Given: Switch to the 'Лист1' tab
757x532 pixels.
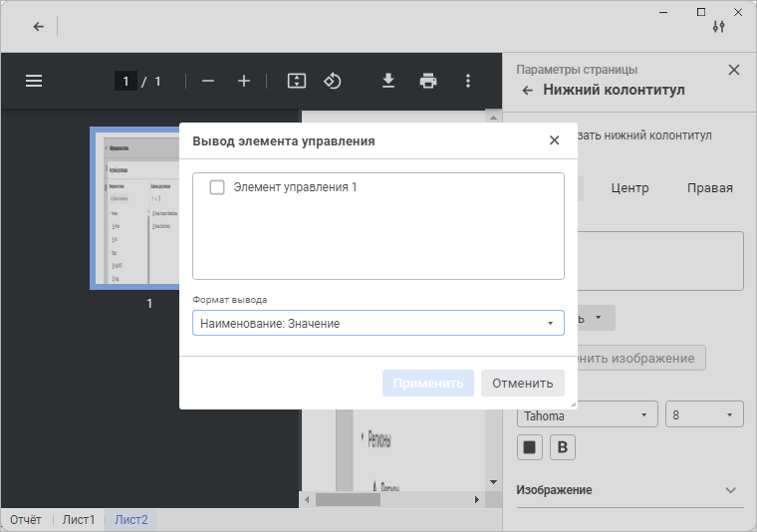Looking at the screenshot, I should point(79,520).
